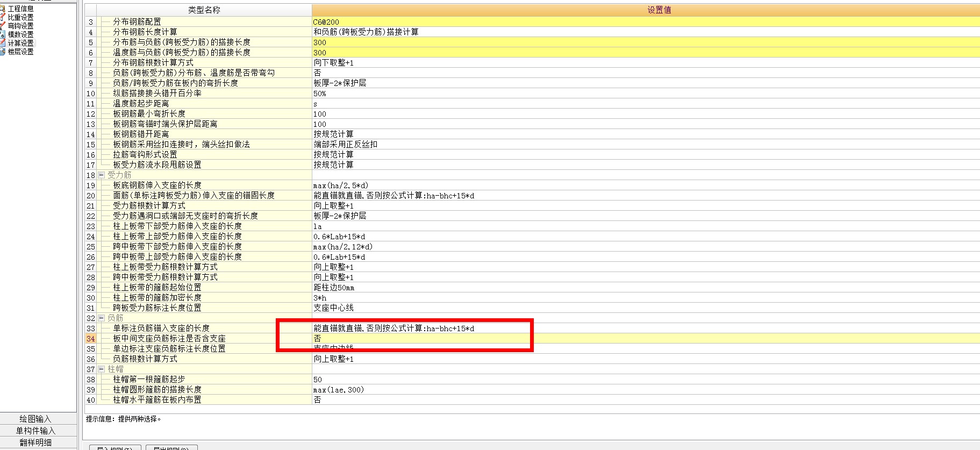Image resolution: width=980 pixels, height=450 pixels.
Task: Click the 模数设置 icon in the sidebar
Action: 3,34
